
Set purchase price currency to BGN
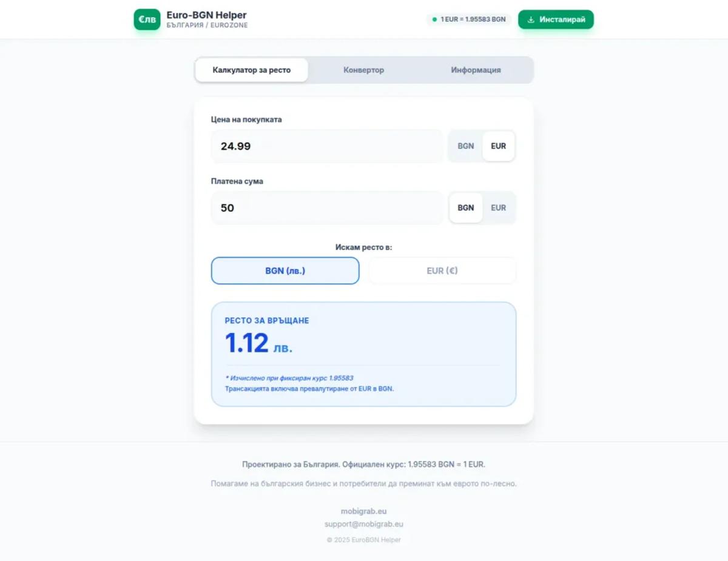(466, 146)
